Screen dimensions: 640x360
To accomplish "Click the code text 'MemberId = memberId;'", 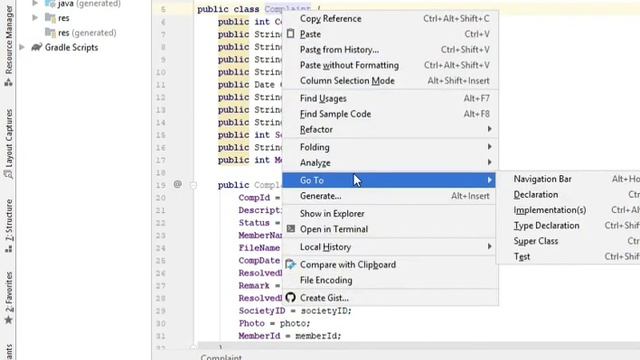I will (x=290, y=336).
